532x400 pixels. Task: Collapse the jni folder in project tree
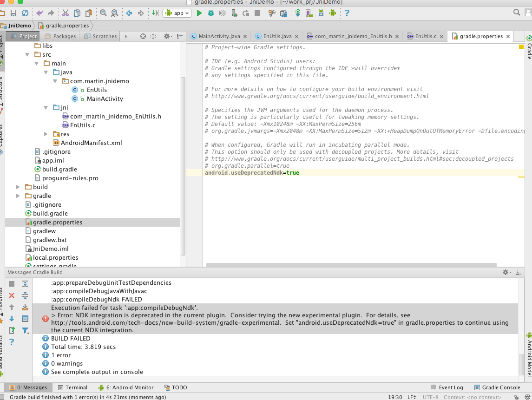(46, 108)
